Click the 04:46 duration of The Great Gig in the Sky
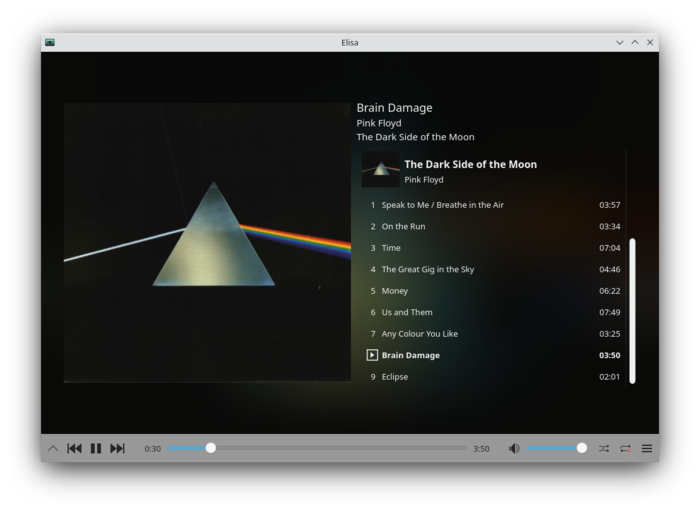 tap(609, 270)
